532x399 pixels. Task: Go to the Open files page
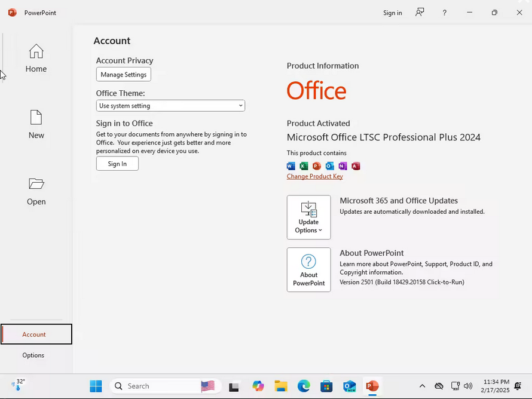pos(36,191)
